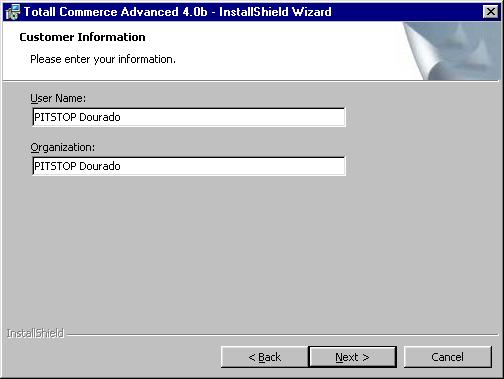Click the Totall Commerce Advanced title bar text
The image size is (504, 379).
177,12
